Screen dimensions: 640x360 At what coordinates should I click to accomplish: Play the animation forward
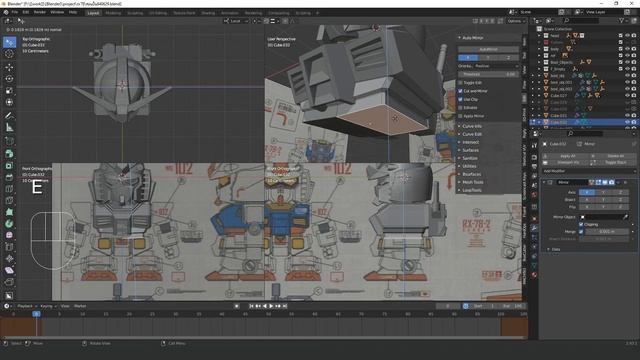click(271, 306)
